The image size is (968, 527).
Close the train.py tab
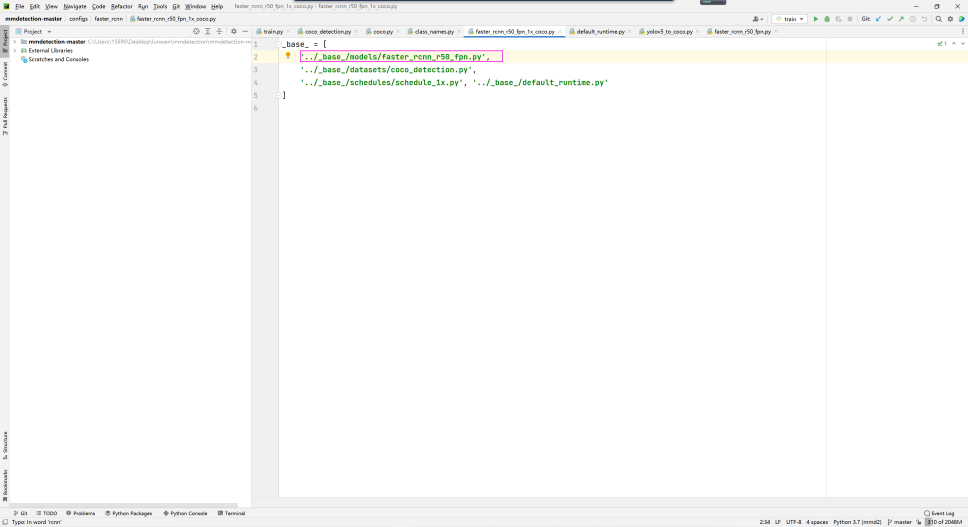click(x=288, y=31)
